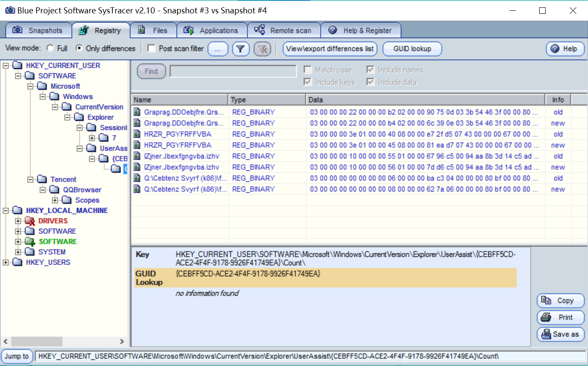
Task: Select the GUID Lookup highlighted row
Action: point(325,278)
